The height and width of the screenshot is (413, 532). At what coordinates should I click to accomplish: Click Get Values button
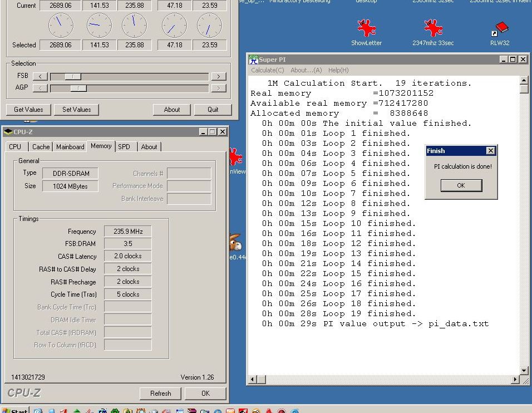coord(28,110)
